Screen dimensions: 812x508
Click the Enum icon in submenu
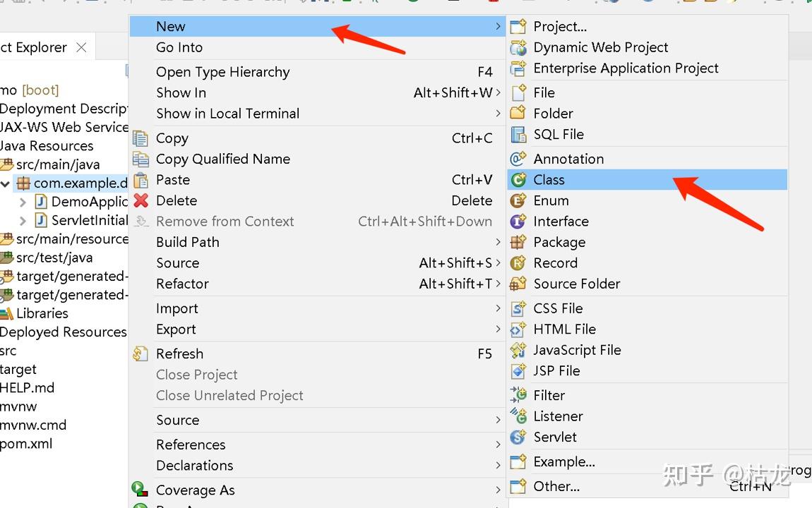[518, 200]
